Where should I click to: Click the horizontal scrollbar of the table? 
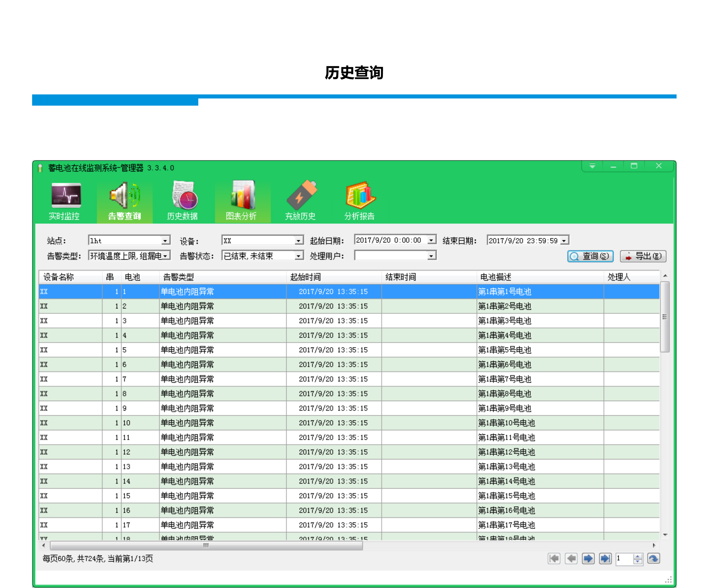[x=206, y=546]
